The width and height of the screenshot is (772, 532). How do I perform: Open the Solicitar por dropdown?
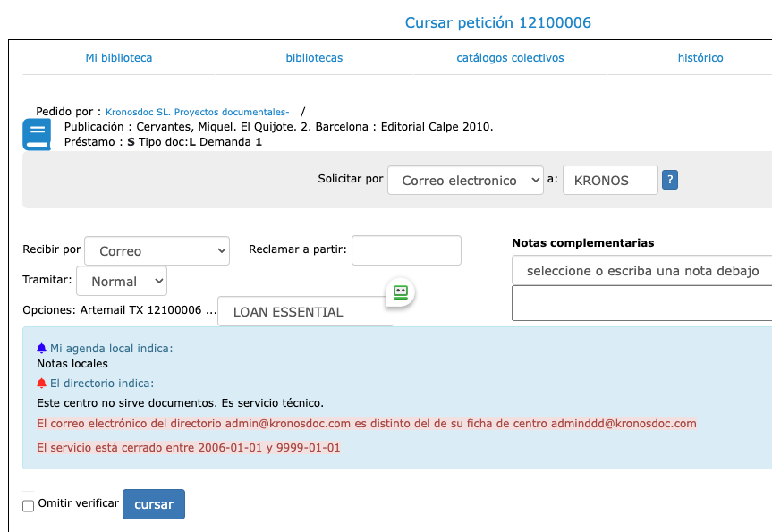point(465,180)
